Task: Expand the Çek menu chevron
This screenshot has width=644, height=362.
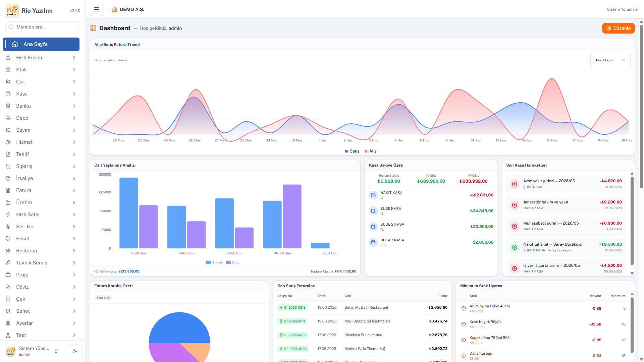Action: pyautogui.click(x=74, y=299)
